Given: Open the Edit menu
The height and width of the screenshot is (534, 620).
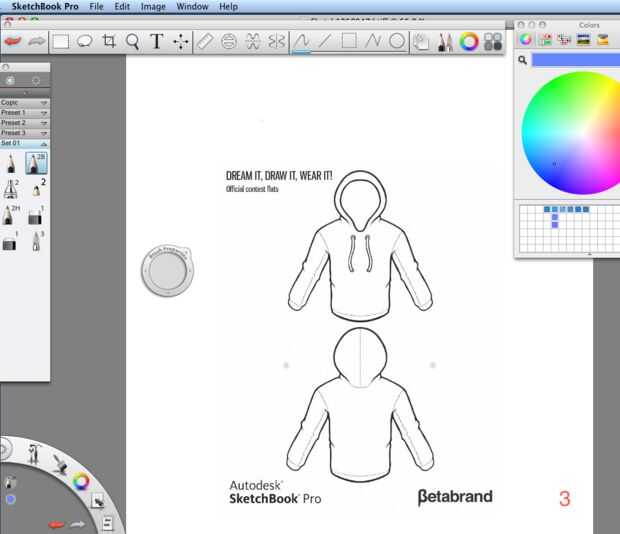Looking at the screenshot, I should pos(122,6).
